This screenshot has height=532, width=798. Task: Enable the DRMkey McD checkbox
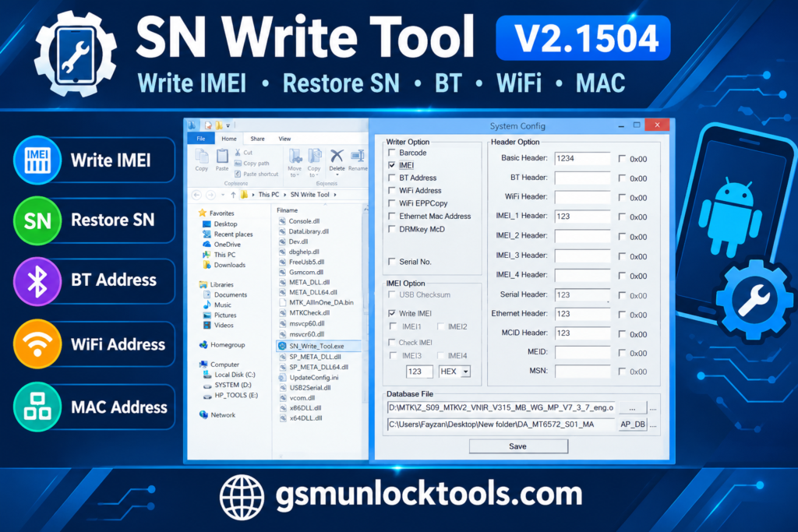pos(392,229)
